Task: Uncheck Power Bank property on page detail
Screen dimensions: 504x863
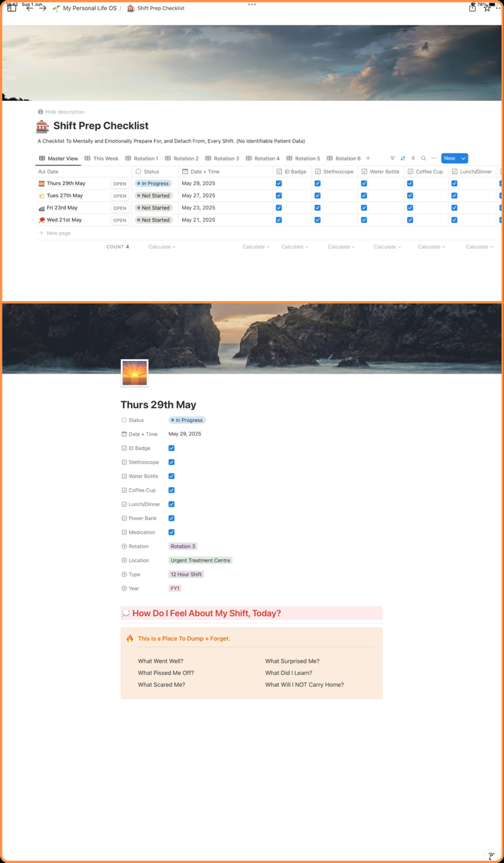Action: tap(171, 518)
